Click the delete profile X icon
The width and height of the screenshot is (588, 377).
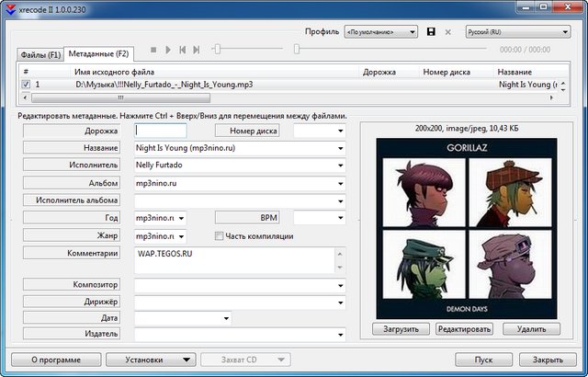coord(448,31)
